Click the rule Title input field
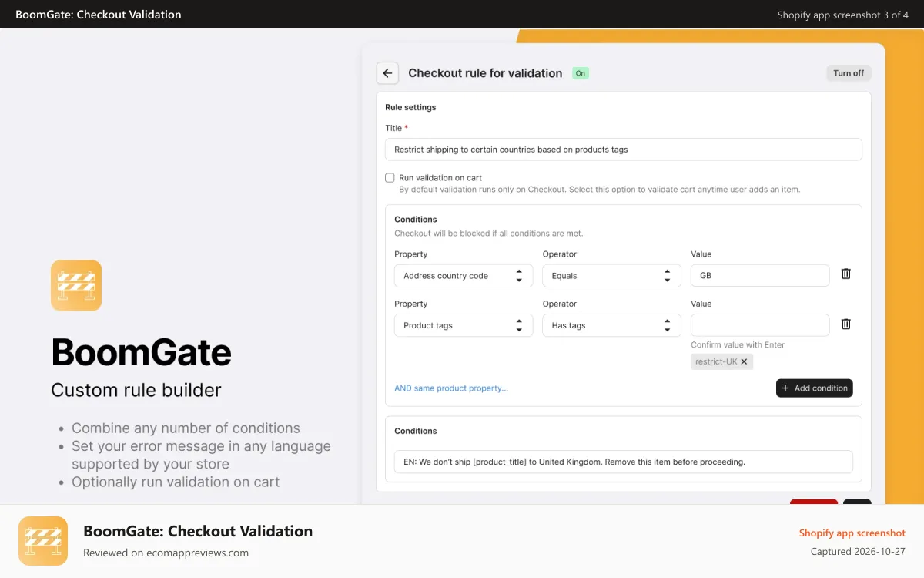The width and height of the screenshot is (924, 578). coord(624,150)
